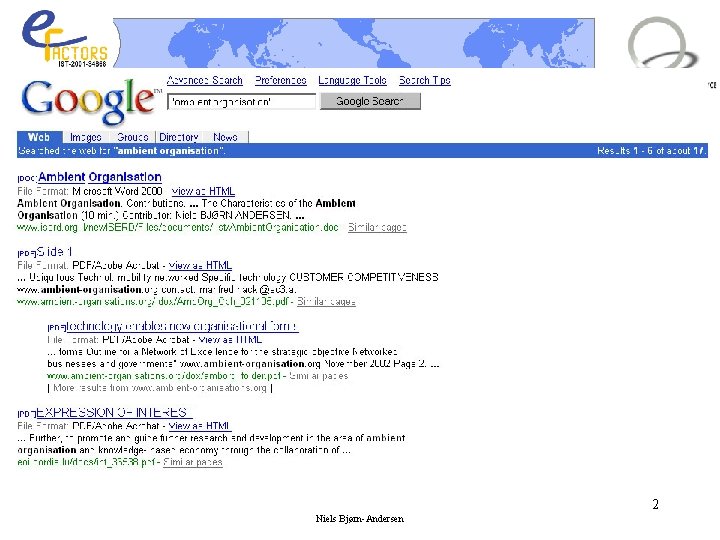Click the eFactors logo
The height and width of the screenshot is (540, 720).
pyautogui.click(x=64, y=39)
